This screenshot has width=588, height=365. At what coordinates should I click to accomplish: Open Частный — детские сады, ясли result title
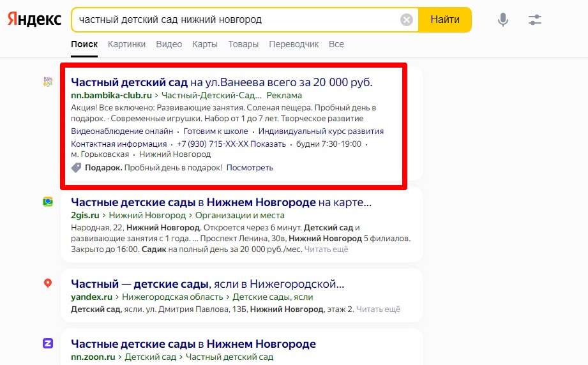[x=207, y=284]
